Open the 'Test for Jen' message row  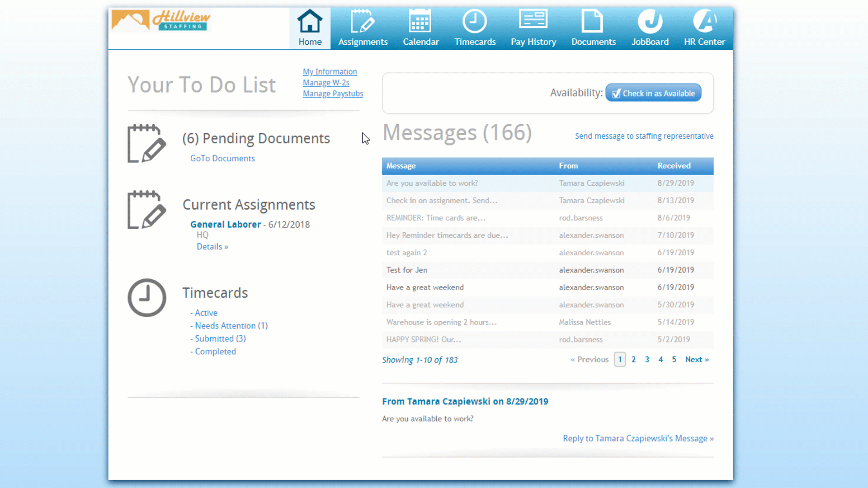coord(407,270)
